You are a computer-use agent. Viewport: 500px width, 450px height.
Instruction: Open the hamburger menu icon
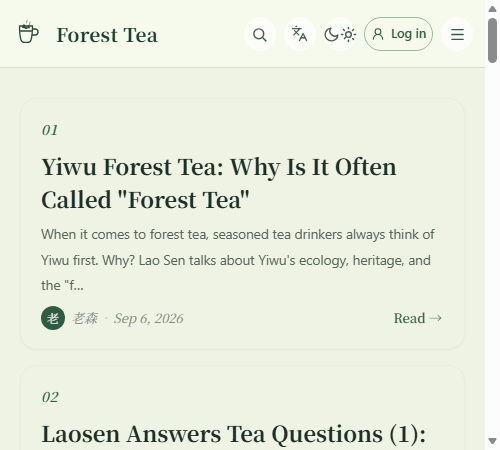(x=457, y=34)
